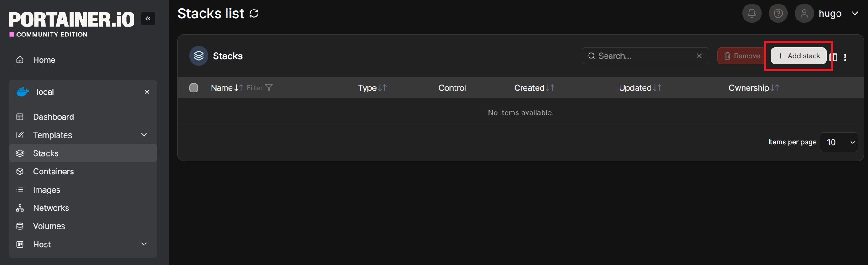Open the notifications bell
Image resolution: width=868 pixels, height=265 pixels.
[752, 13]
